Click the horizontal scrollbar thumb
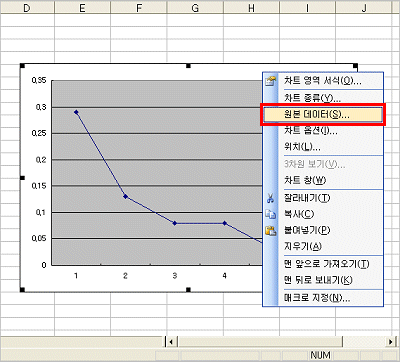This screenshot has width=400, height=362. click(x=260, y=342)
